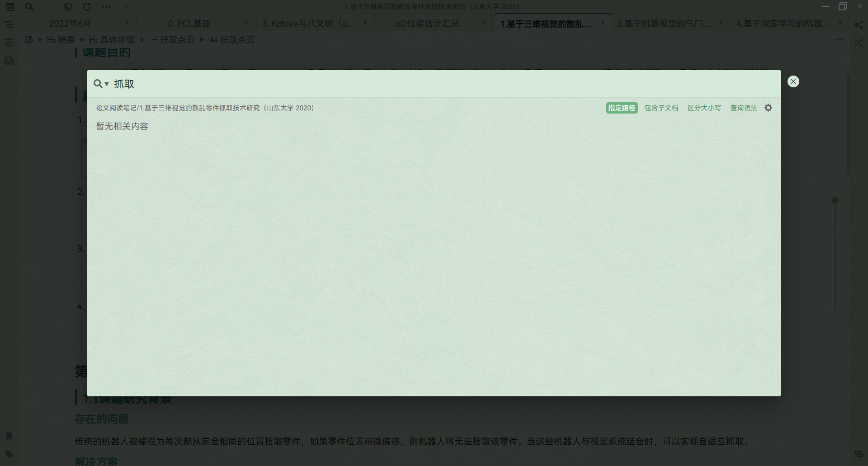
Task: Open the search type dropdown
Action: click(101, 84)
